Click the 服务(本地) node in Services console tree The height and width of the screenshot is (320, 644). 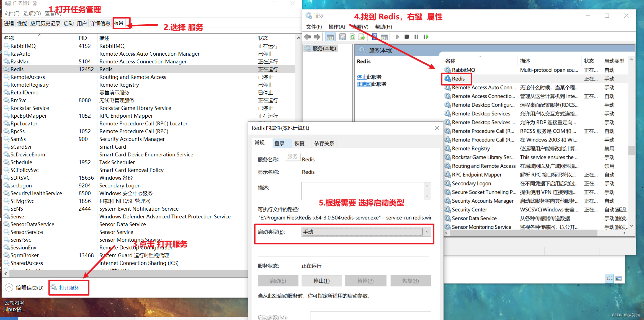click(x=320, y=48)
